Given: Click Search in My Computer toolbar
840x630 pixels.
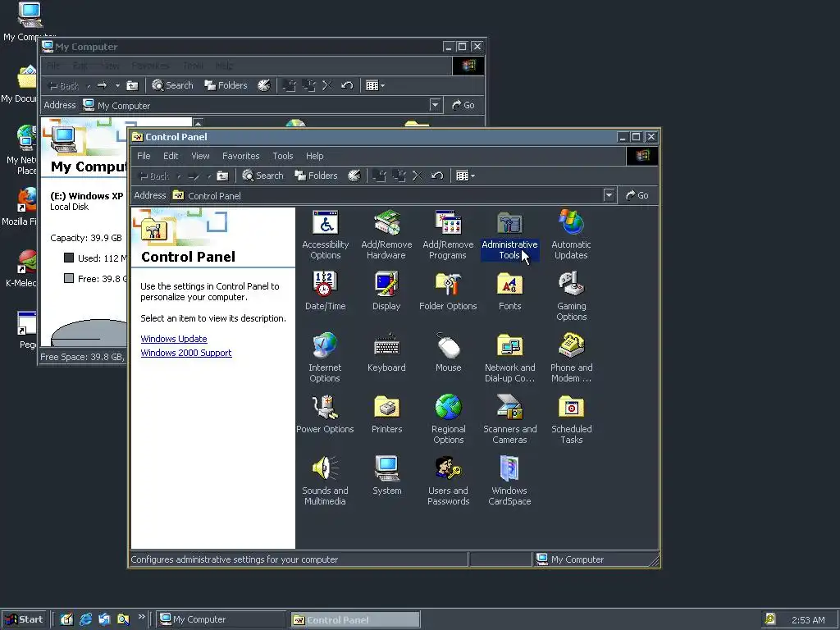Looking at the screenshot, I should 172,85.
